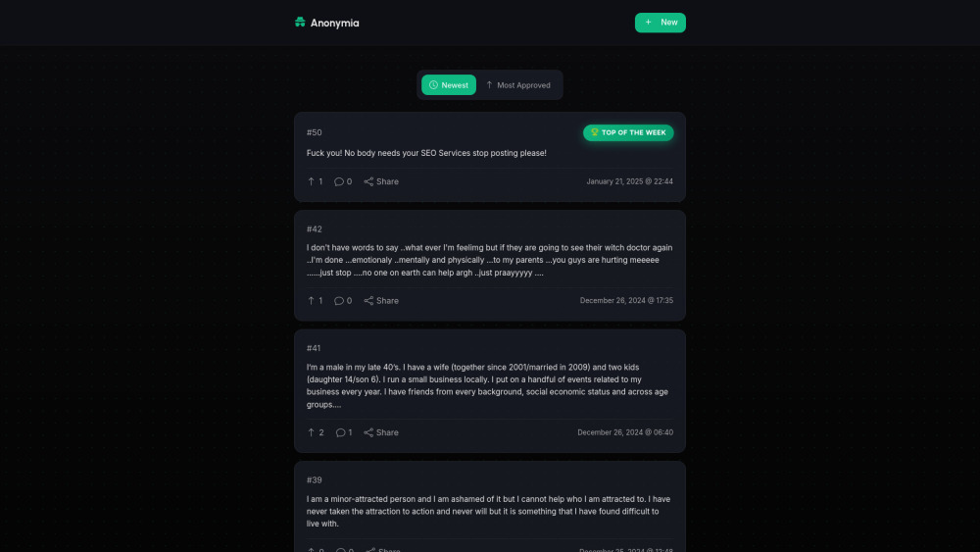Viewport: 980px width, 552px height.
Task: Click the Anonymia logo icon
Action: (300, 23)
